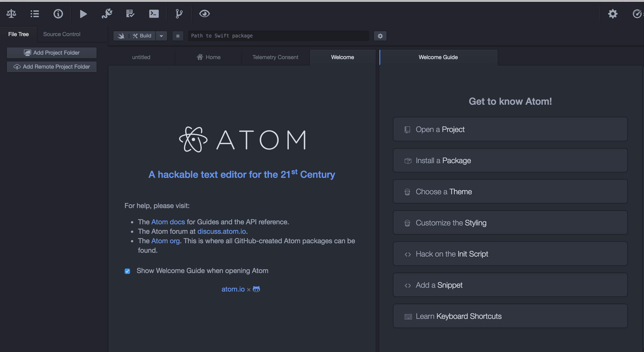
Task: Uncheck Show Welcome Guide when opening Atom
Action: tap(127, 271)
